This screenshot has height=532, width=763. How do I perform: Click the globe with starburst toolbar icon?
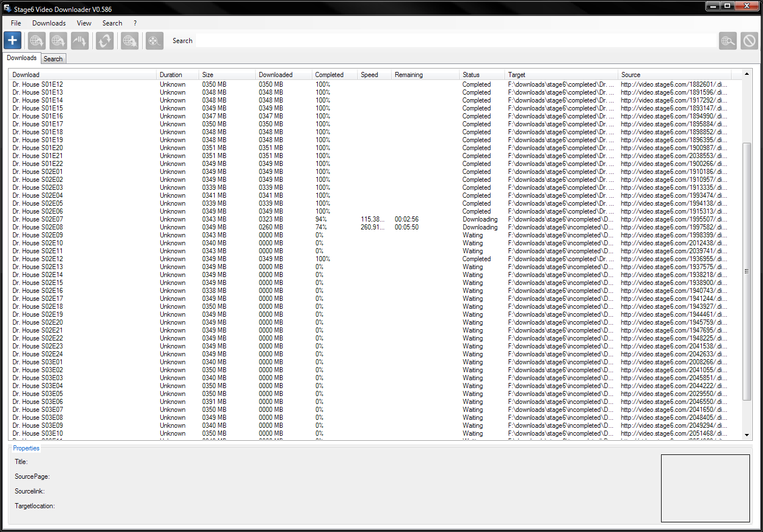click(x=130, y=41)
